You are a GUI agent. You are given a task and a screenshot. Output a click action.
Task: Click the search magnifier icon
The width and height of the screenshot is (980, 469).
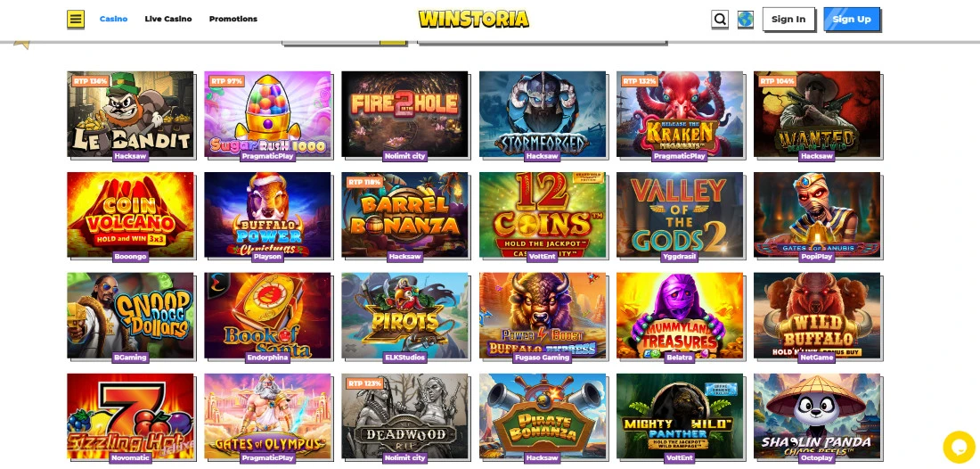[719, 20]
